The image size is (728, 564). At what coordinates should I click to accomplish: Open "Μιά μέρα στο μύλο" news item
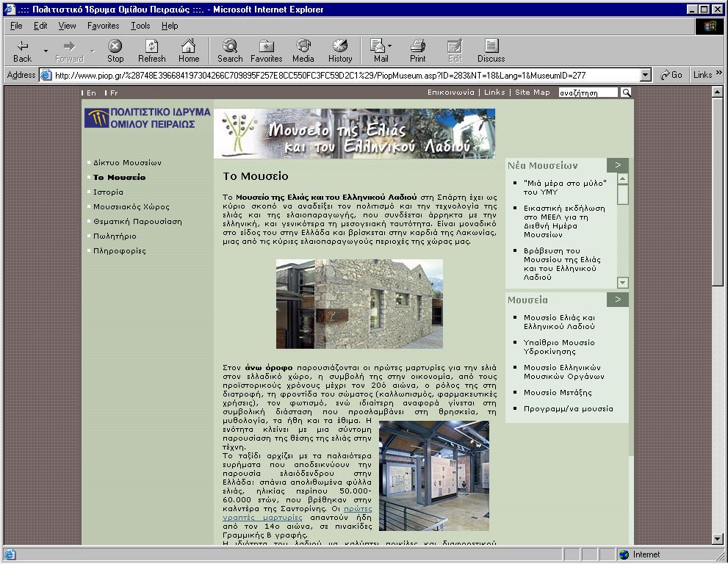coord(565,187)
